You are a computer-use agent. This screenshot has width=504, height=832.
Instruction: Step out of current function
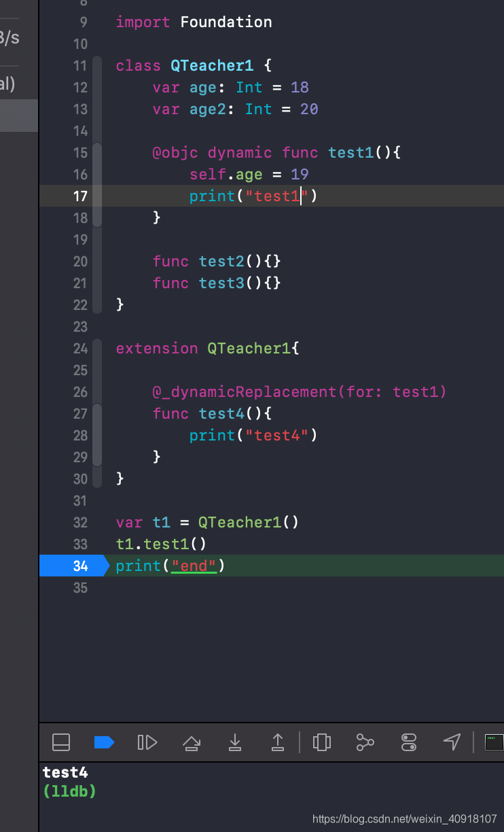tap(278, 742)
